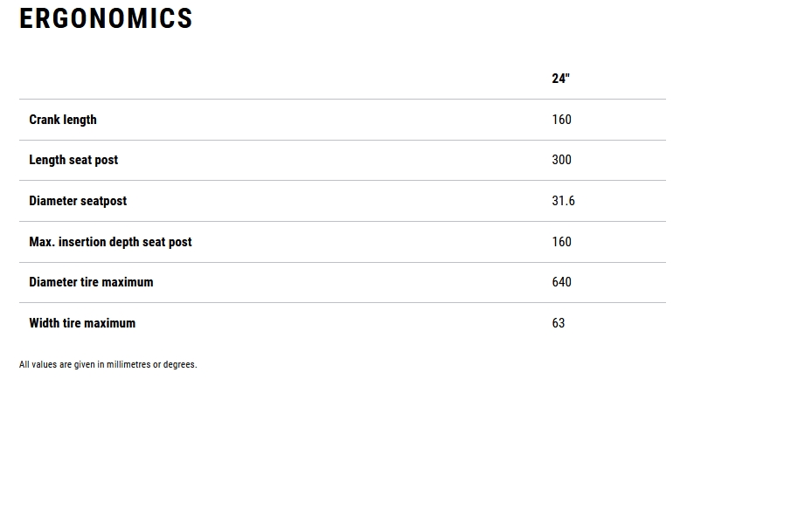
Task: Select the 160 value for Crank length
Action: (x=561, y=120)
